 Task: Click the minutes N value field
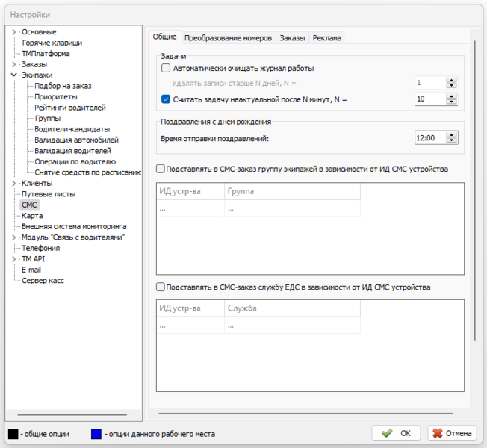pyautogui.click(x=430, y=99)
